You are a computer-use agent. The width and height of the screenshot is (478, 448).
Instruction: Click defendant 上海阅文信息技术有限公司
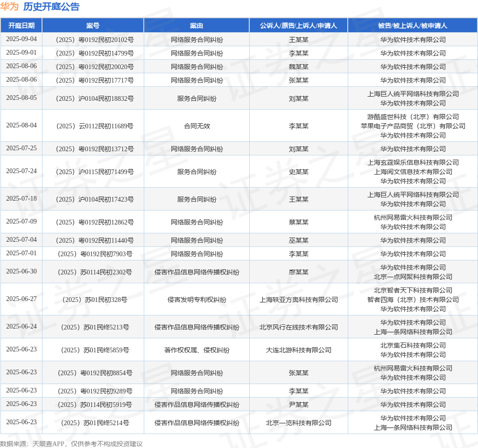(x=413, y=172)
